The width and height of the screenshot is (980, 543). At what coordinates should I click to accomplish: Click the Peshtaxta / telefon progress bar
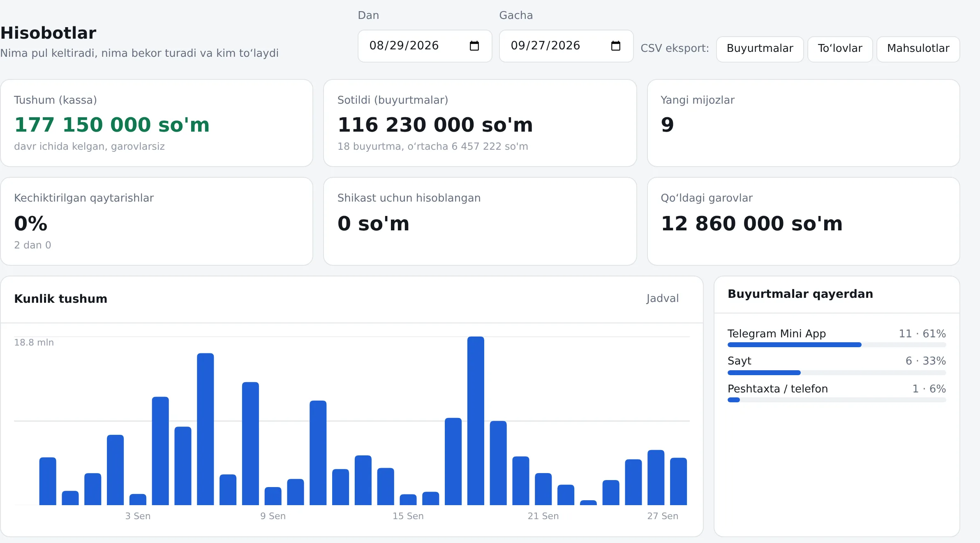837,400
